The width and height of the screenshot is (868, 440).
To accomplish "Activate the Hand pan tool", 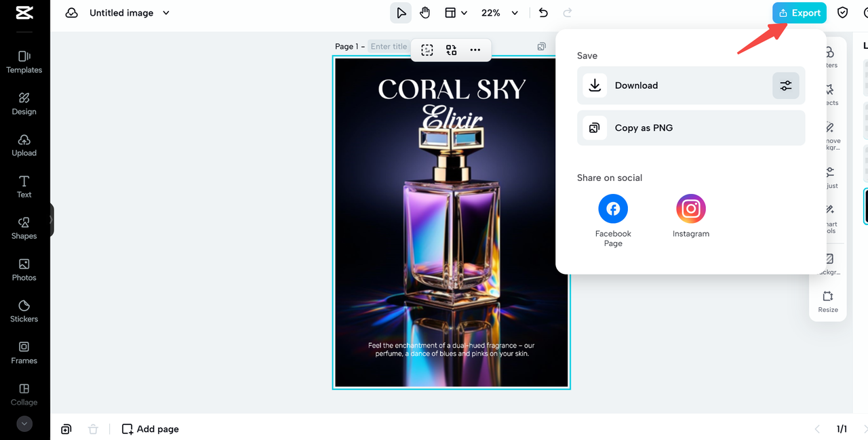I will pyautogui.click(x=425, y=13).
